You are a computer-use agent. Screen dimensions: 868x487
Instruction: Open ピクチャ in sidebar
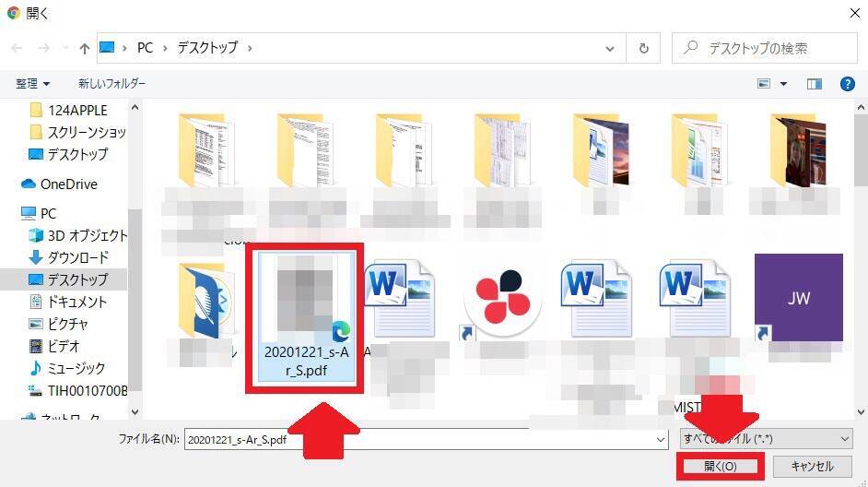tap(59, 324)
